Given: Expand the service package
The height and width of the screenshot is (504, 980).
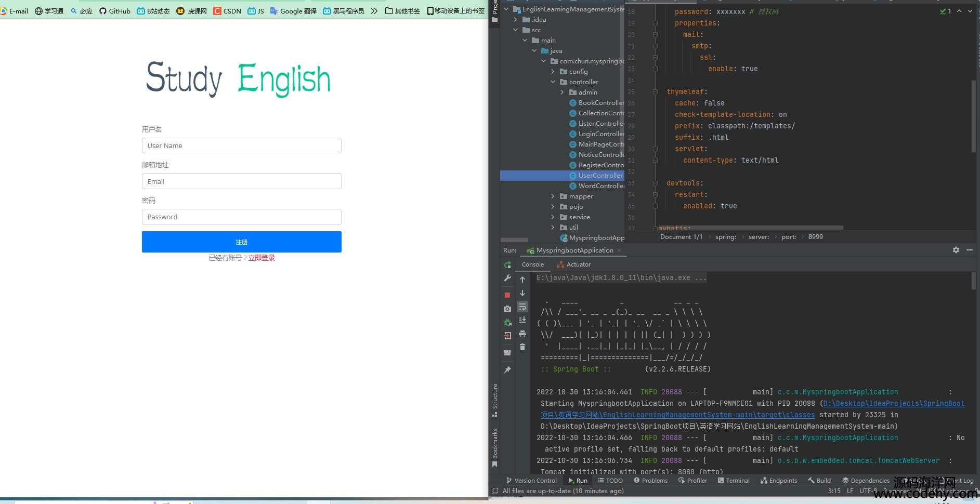Looking at the screenshot, I should click(x=553, y=217).
